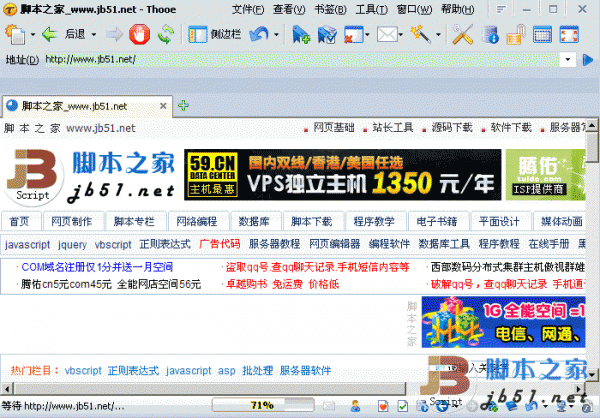Click the vertical scrollbar up arrow

pos(592,125)
